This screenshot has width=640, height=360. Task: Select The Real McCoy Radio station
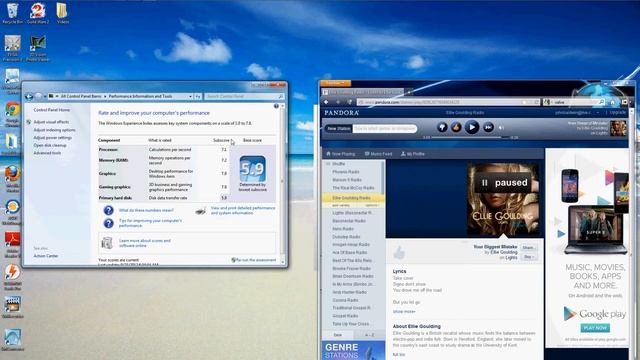(353, 188)
